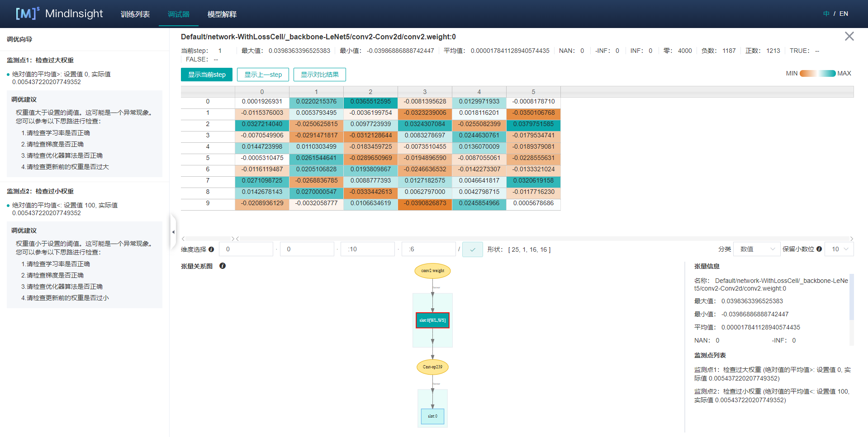868x437 pixels.
Task: Click the MindInsight logo
Action: pyautogui.click(x=59, y=14)
